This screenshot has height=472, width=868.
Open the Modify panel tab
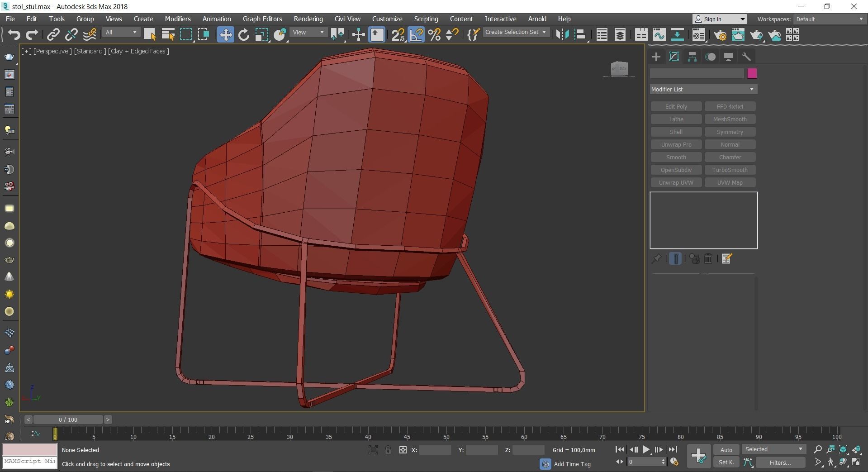pos(674,57)
